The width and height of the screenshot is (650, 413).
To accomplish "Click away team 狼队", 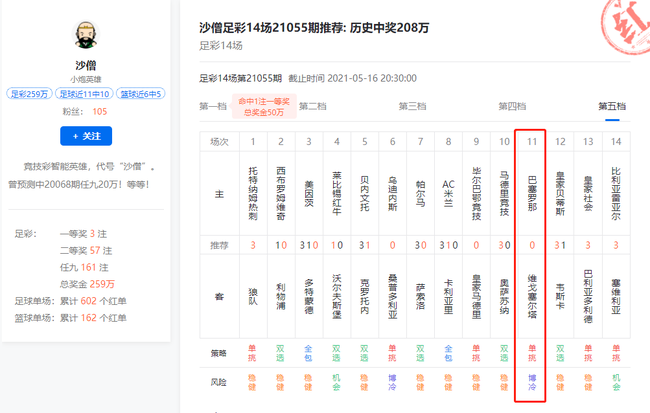I will (x=253, y=296).
